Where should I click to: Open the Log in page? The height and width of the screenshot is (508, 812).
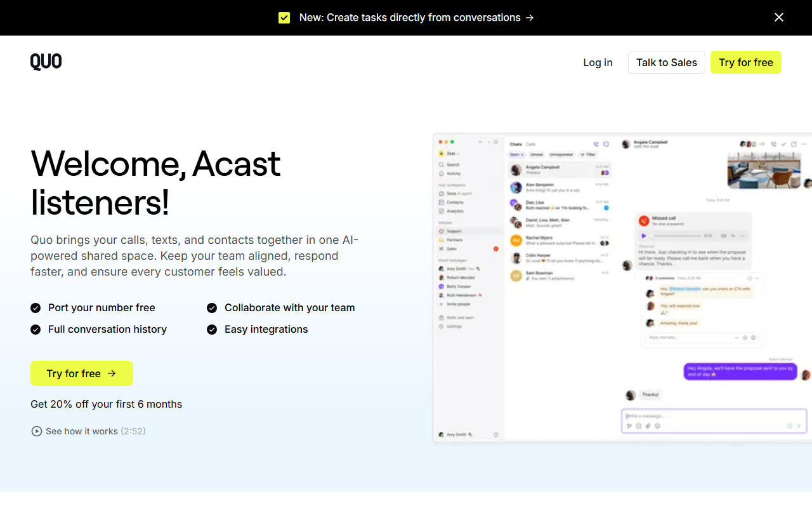pos(598,62)
